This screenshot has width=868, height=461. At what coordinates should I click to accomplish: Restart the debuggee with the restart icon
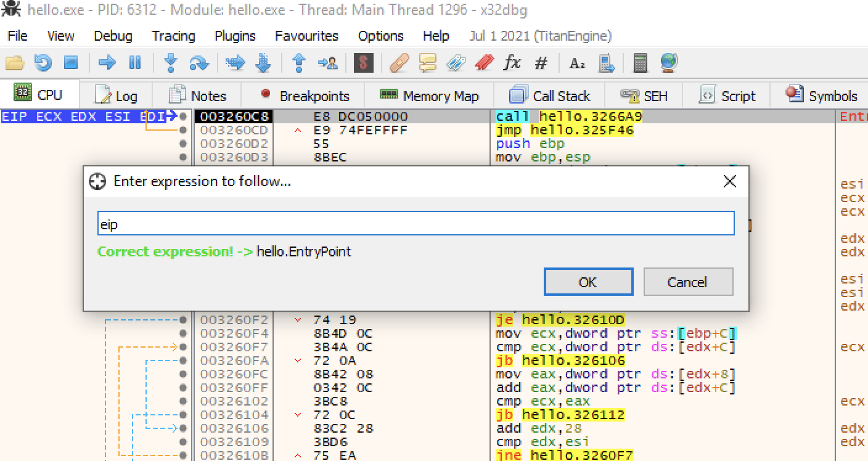click(x=43, y=62)
